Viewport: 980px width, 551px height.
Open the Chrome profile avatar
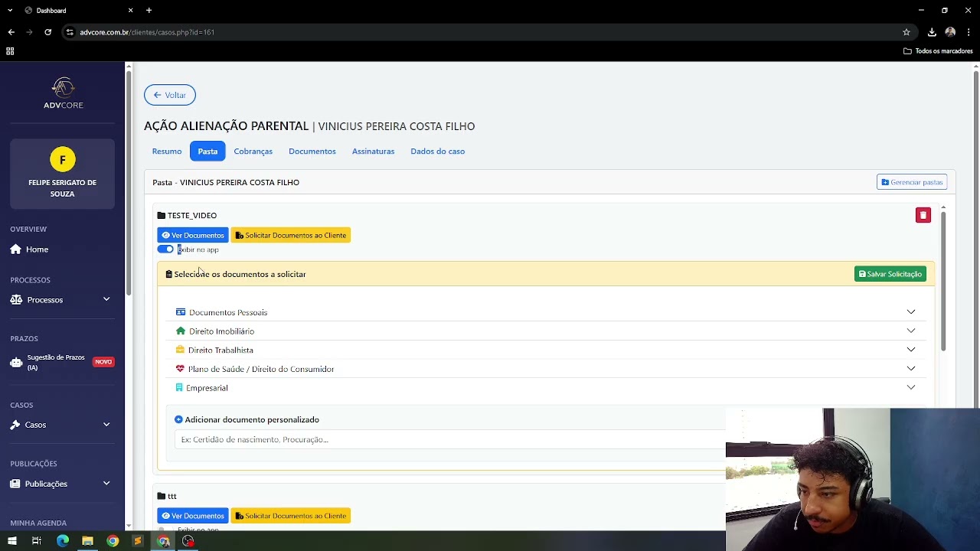pyautogui.click(x=950, y=32)
